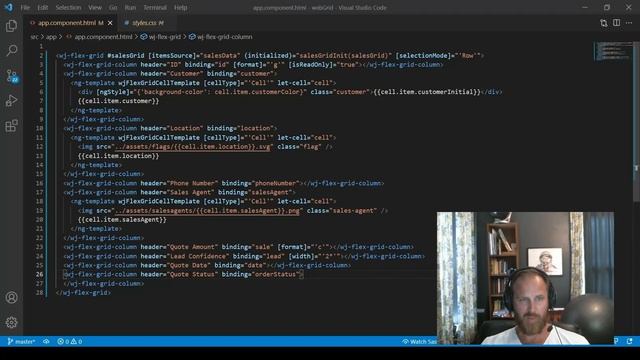Click the "salesGridInit(salesGrid)" text on line 2

tap(344, 56)
